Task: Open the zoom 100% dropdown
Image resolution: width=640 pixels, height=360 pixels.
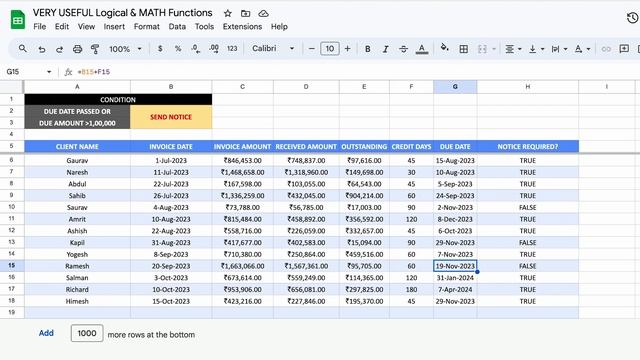Action: tap(125, 49)
